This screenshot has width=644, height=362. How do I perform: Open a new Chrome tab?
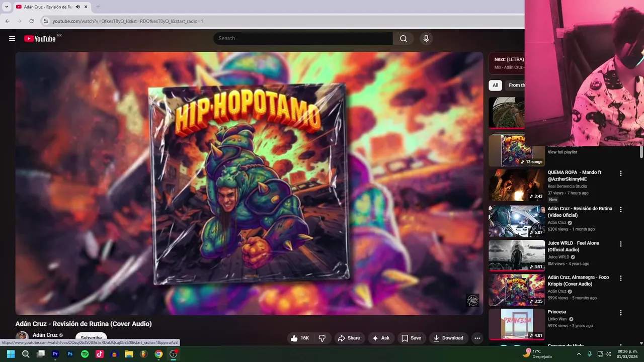click(98, 7)
